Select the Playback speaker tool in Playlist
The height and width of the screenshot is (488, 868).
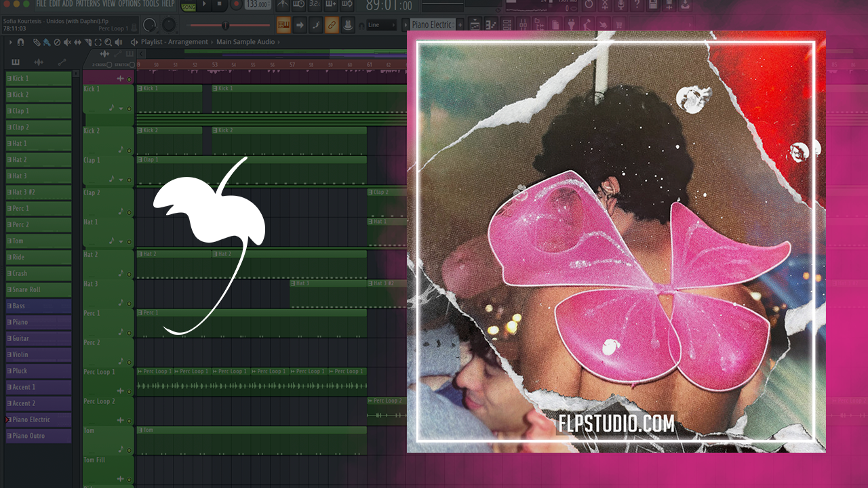click(x=118, y=42)
